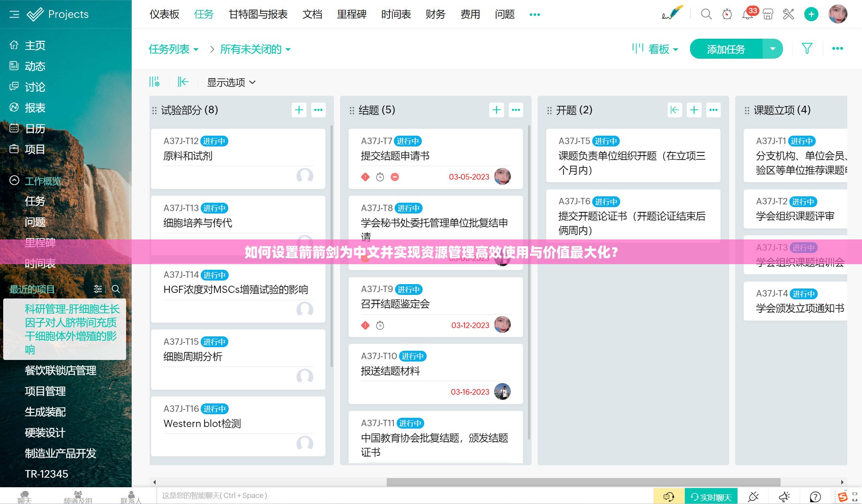Viewport: 862px width, 504px height.
Task: Collapse the 工作概览 section
Action: tap(14, 180)
